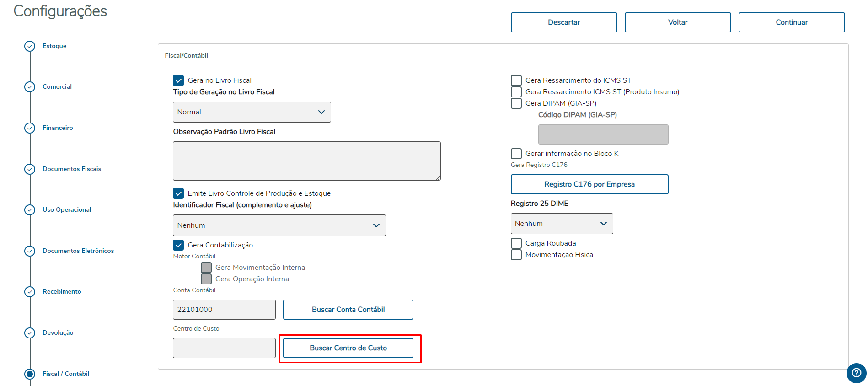Click the Registro C176 por Empresa button
This screenshot has height=386, width=868.
click(x=589, y=184)
